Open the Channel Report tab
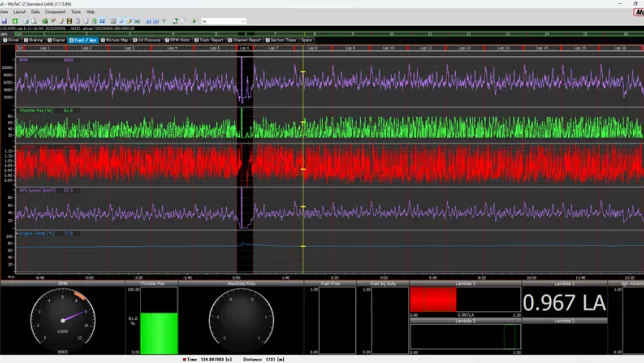Screen dimensions: 644x363 pos(245,40)
